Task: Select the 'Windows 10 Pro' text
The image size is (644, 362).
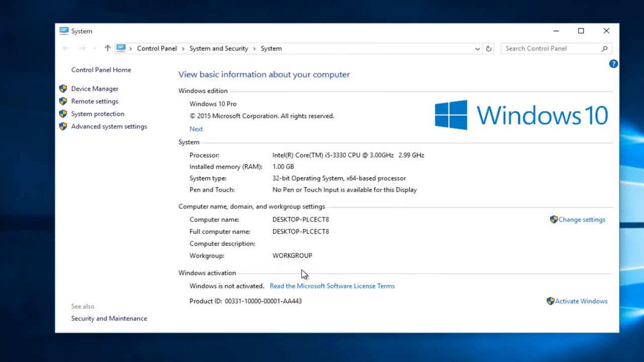Action: coord(213,104)
